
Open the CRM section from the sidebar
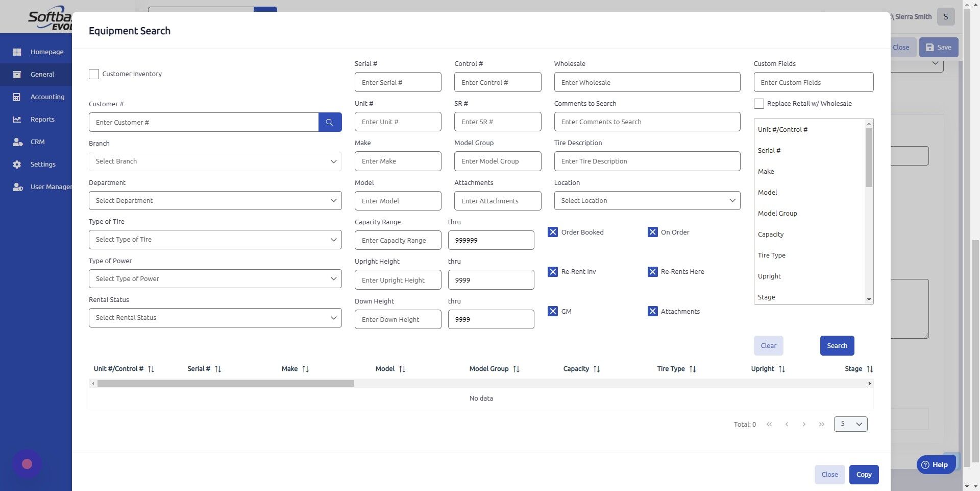tap(38, 142)
